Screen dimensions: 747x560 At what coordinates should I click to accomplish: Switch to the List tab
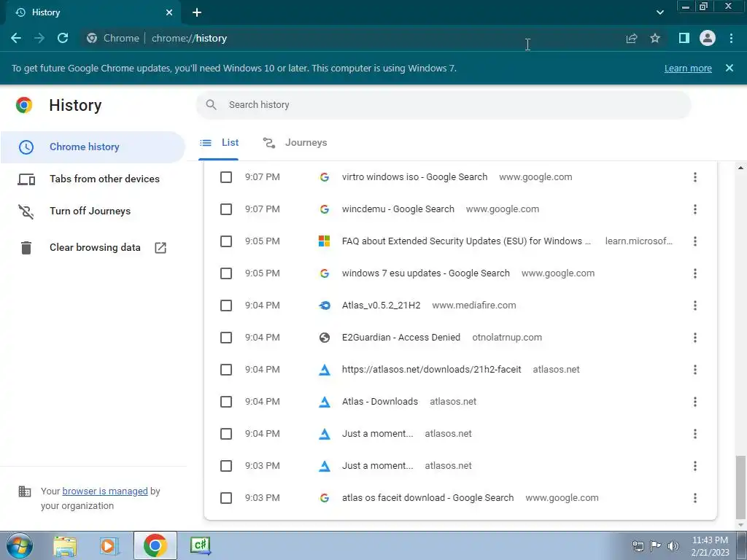coord(219,143)
